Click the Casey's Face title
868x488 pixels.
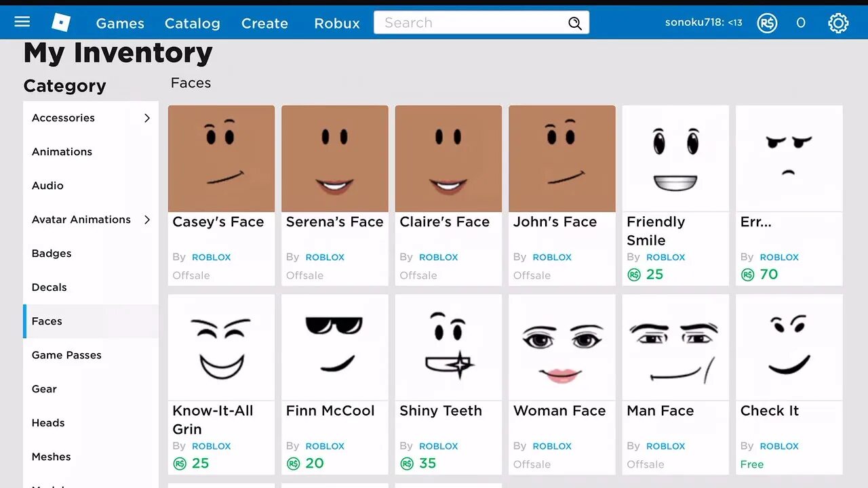tap(218, 222)
